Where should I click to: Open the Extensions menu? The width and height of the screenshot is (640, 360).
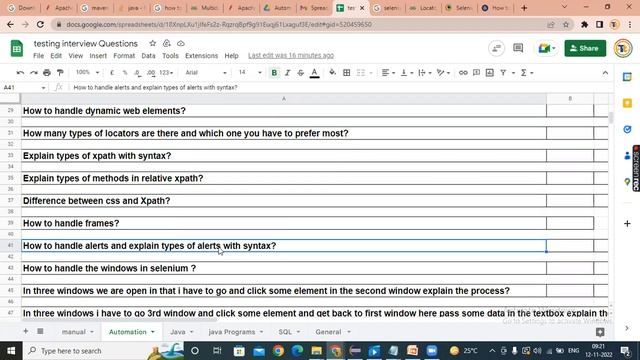point(201,56)
